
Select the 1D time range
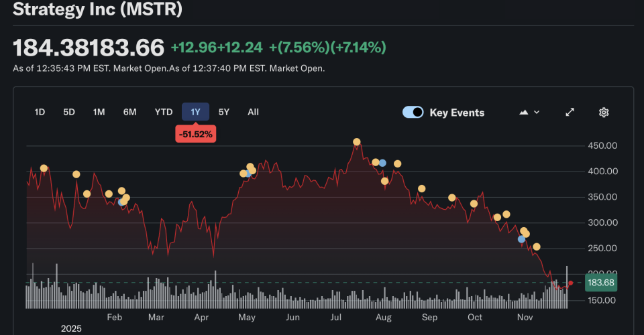click(x=40, y=112)
